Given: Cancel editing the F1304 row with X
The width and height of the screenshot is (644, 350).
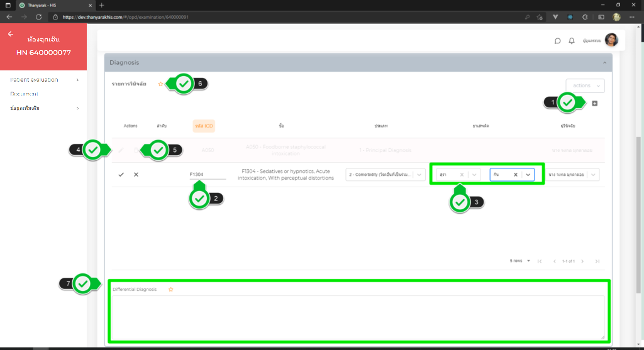Looking at the screenshot, I should [x=136, y=174].
